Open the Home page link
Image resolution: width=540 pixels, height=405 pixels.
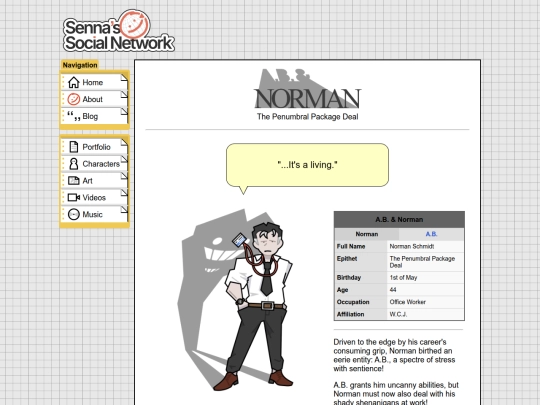click(x=94, y=82)
